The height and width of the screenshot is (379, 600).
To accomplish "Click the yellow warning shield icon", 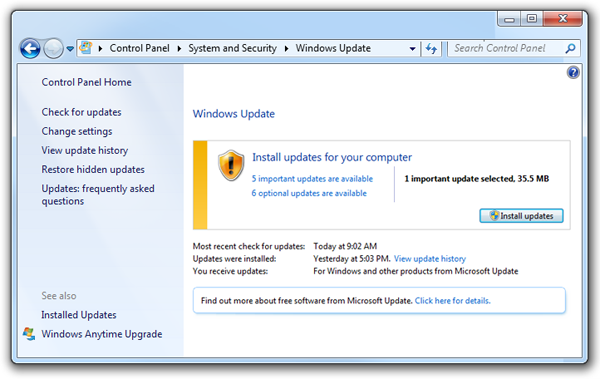I will pos(231,165).
